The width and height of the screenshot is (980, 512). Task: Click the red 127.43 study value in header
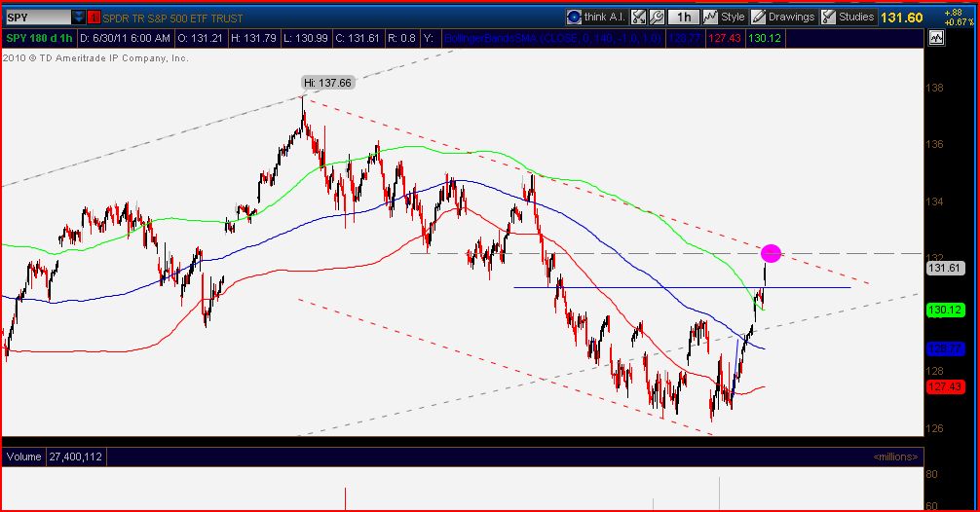coord(725,38)
